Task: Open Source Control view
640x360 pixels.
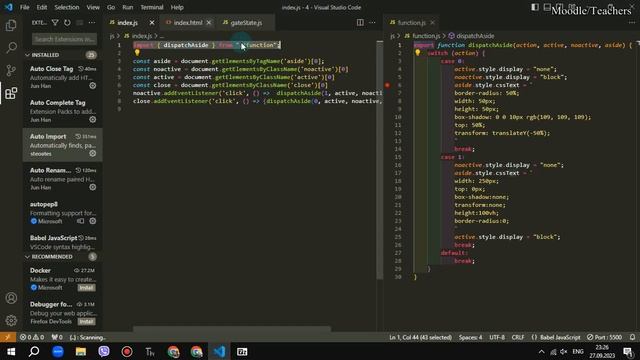Action: (11, 70)
